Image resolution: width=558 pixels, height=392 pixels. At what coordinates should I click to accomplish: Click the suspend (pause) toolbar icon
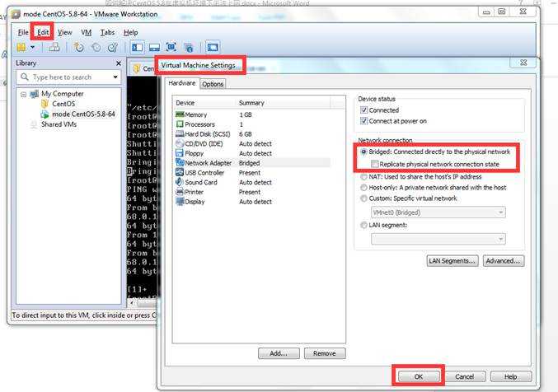pos(21,47)
